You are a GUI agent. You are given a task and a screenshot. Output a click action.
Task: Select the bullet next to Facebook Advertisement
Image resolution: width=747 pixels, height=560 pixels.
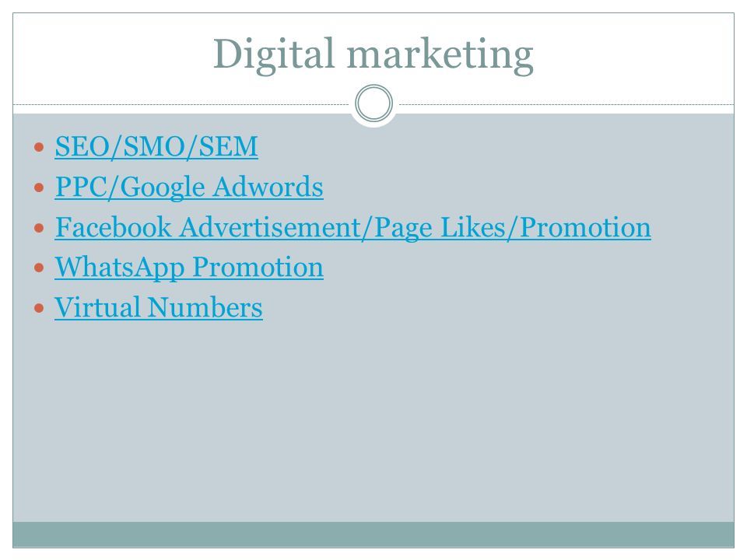click(39, 228)
